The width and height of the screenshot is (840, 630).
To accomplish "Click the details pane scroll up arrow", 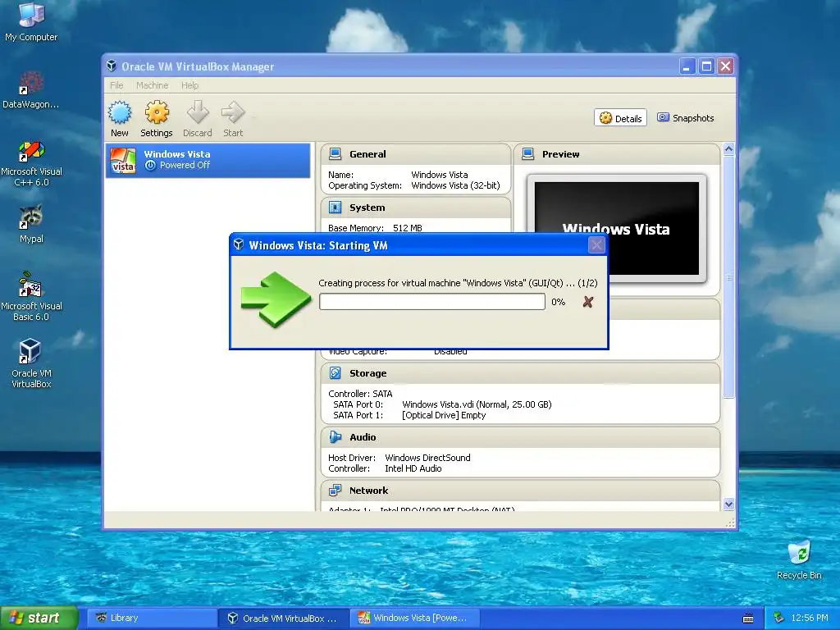I will tap(728, 149).
